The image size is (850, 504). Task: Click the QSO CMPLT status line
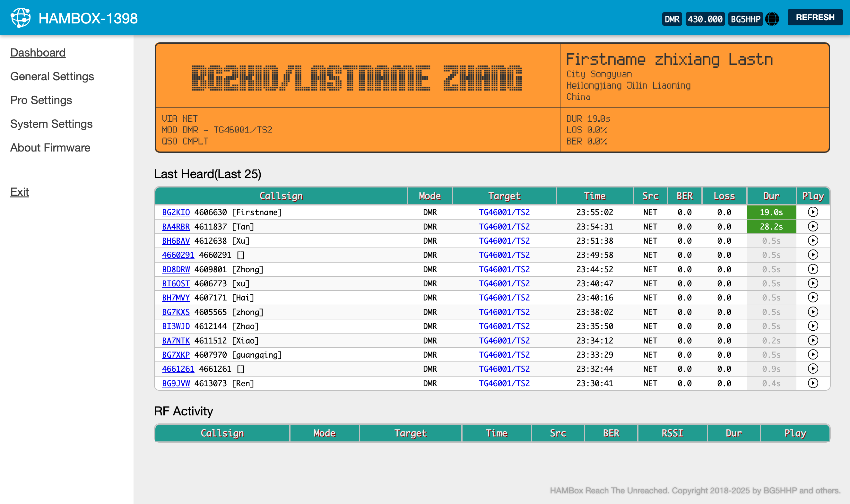click(x=185, y=141)
